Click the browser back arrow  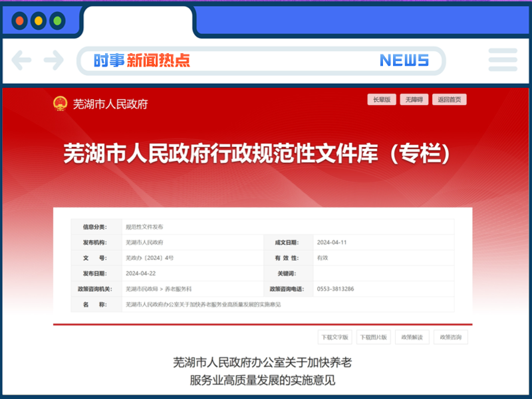(22, 61)
